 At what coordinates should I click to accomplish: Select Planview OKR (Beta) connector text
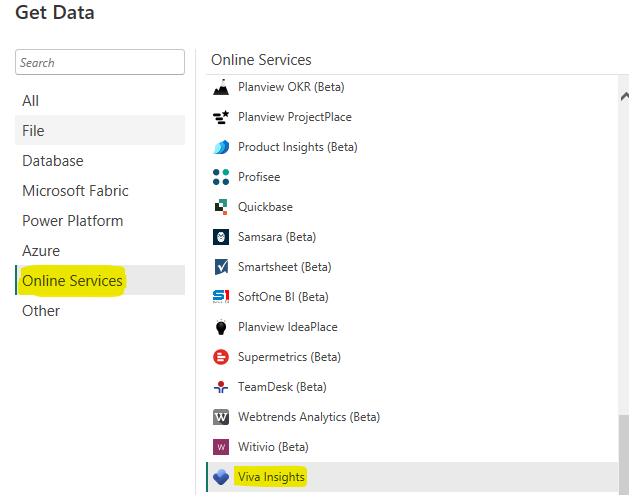[291, 87]
